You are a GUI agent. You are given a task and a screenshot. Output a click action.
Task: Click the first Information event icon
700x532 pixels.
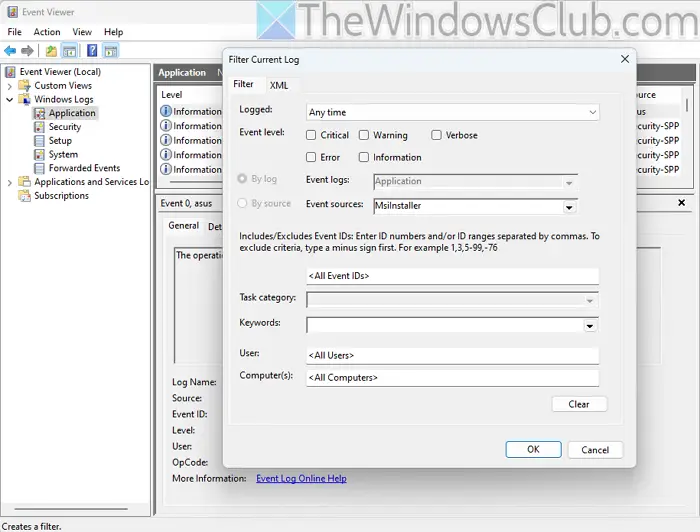click(x=166, y=111)
